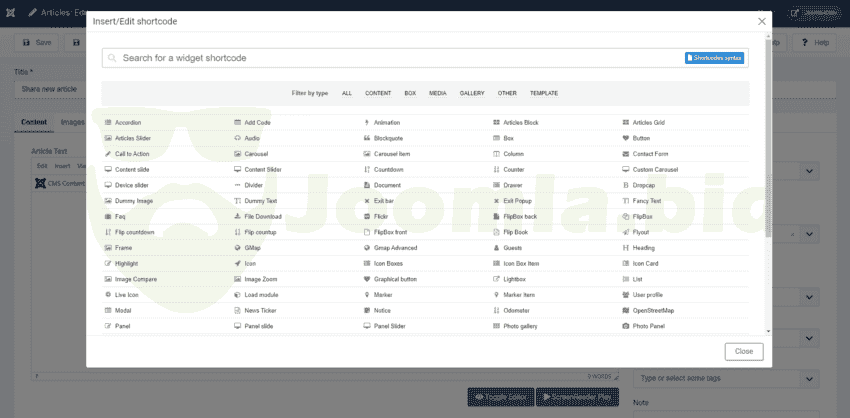Viewport: 850px width, 418px height.
Task: Select the Audio widget icon
Action: point(237,138)
